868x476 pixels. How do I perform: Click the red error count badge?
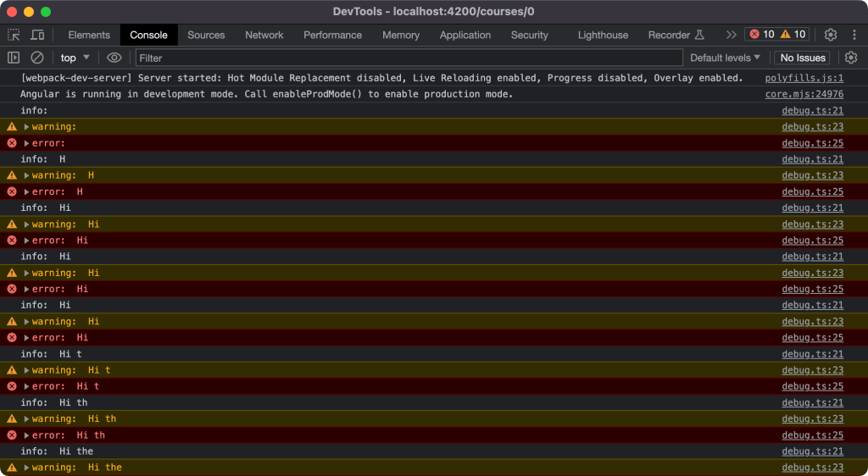point(761,35)
